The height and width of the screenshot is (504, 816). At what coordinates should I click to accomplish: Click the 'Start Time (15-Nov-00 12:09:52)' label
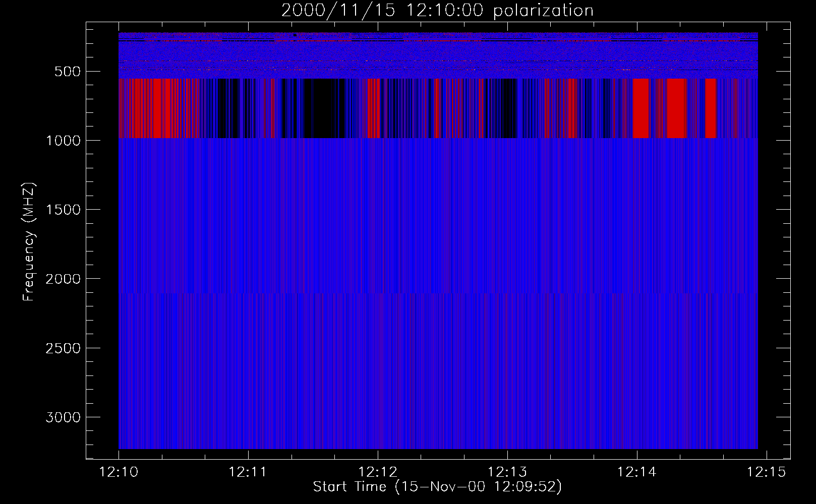pos(437,487)
